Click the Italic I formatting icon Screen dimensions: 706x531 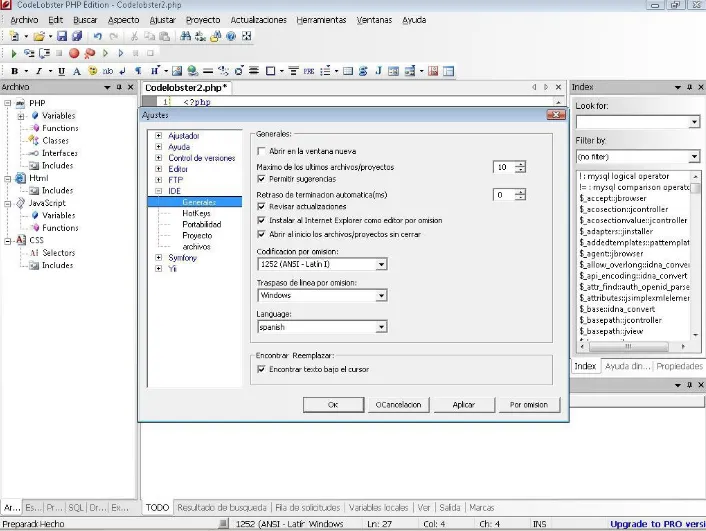(39, 71)
